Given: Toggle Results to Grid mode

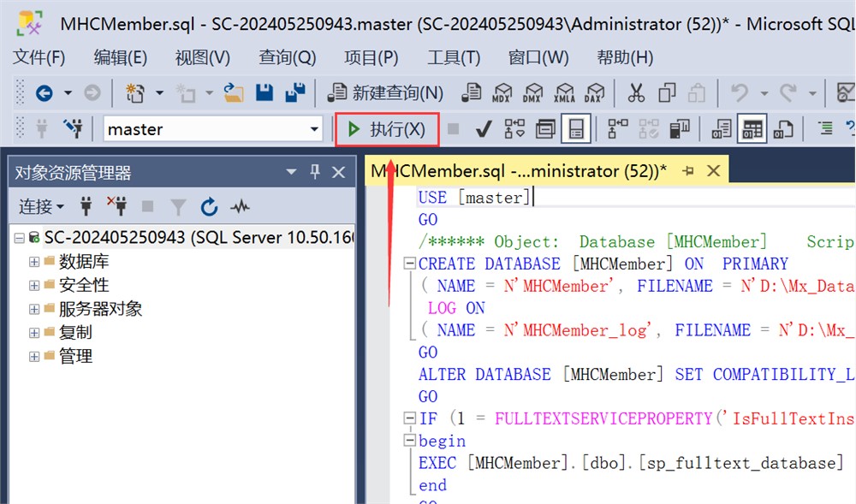Looking at the screenshot, I should pyautogui.click(x=752, y=129).
